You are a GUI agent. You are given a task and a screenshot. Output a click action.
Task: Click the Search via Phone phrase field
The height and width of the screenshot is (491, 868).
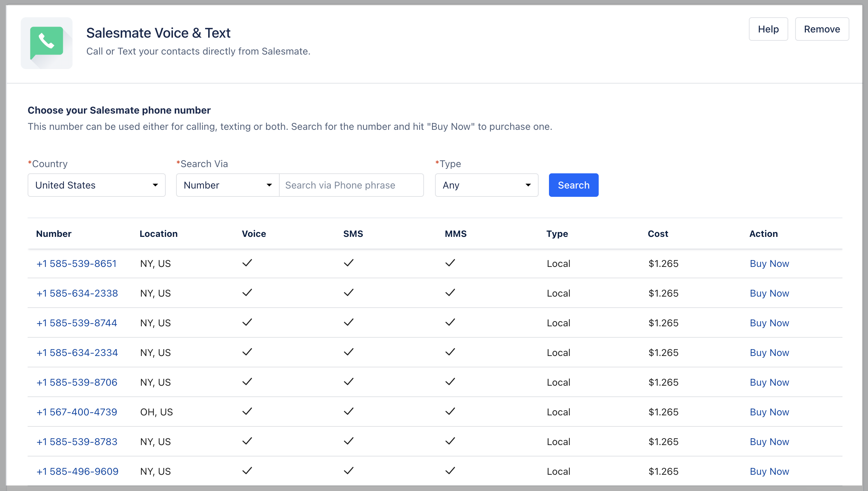click(x=351, y=185)
